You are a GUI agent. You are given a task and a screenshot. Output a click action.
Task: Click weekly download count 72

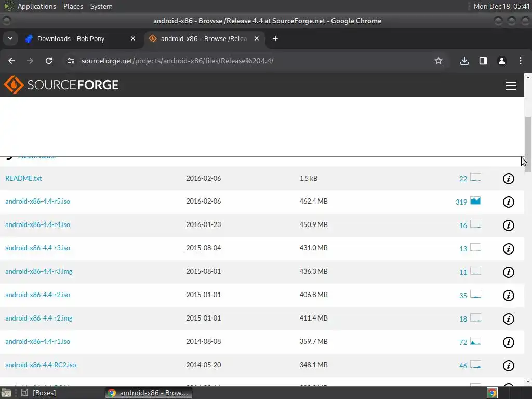[x=463, y=343]
